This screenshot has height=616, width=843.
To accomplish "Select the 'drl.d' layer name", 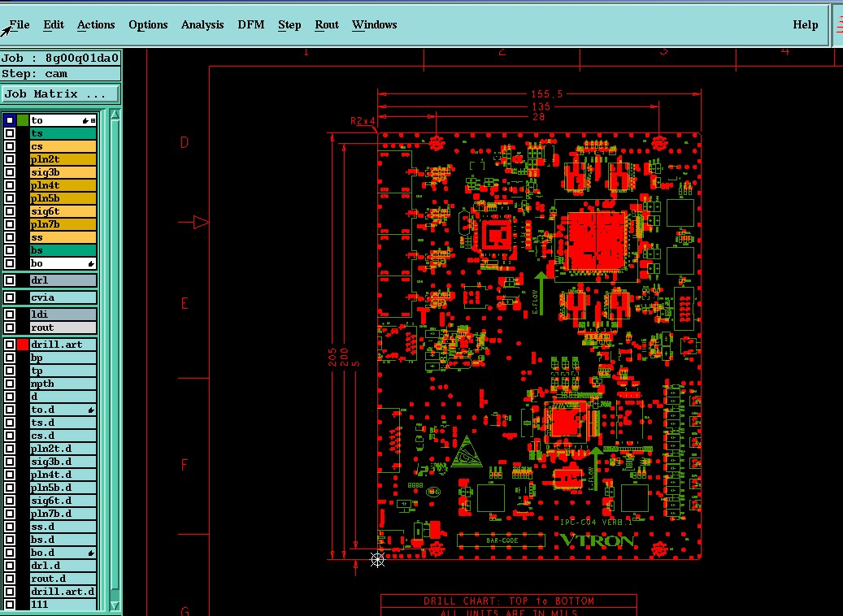I will (63, 566).
